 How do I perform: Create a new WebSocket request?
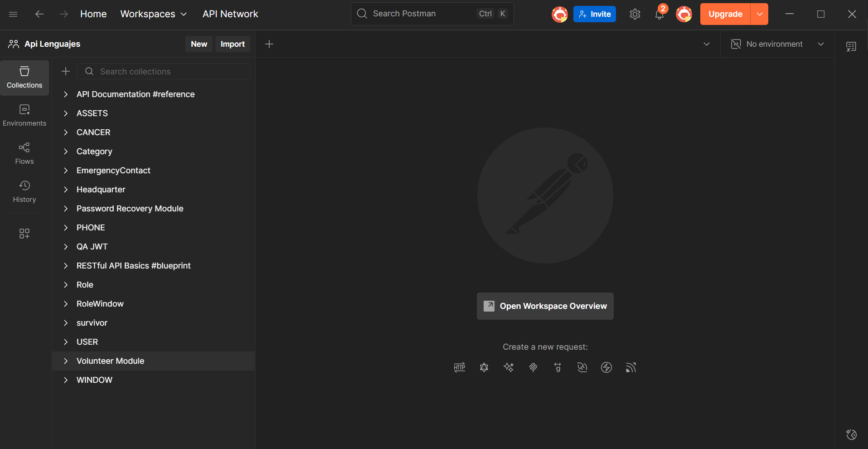(582, 367)
